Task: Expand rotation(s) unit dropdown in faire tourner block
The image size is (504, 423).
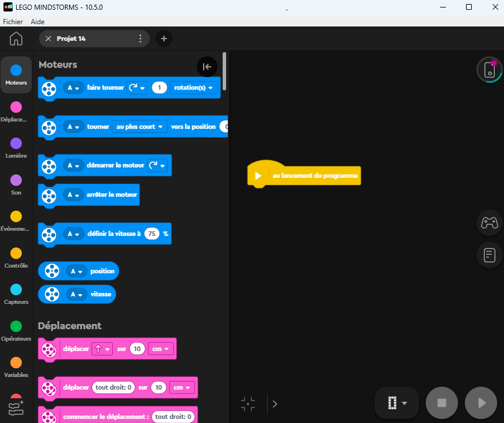Action: [x=193, y=87]
